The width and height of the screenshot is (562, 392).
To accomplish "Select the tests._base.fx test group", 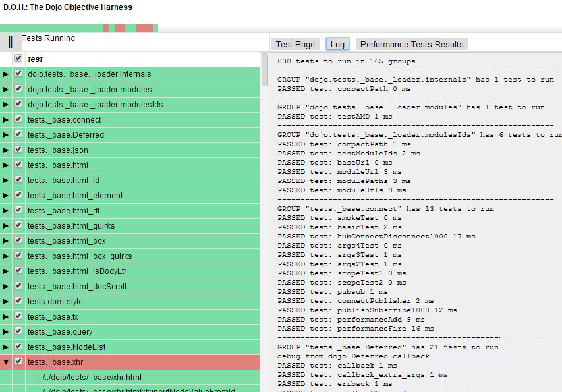I will point(53,317).
